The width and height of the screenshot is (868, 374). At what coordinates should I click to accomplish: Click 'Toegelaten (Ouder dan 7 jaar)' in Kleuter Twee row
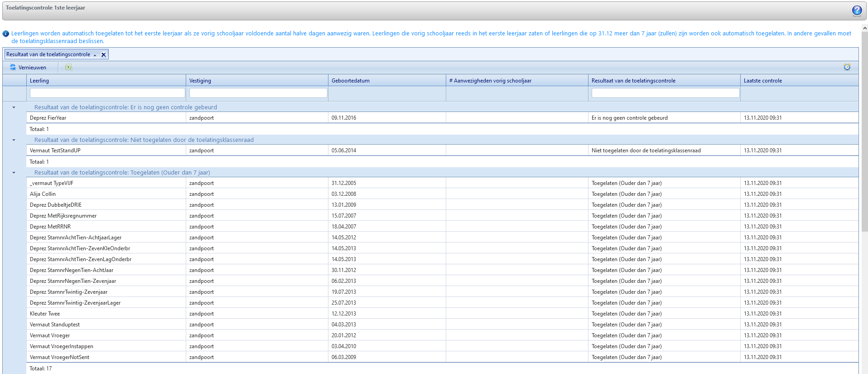627,314
